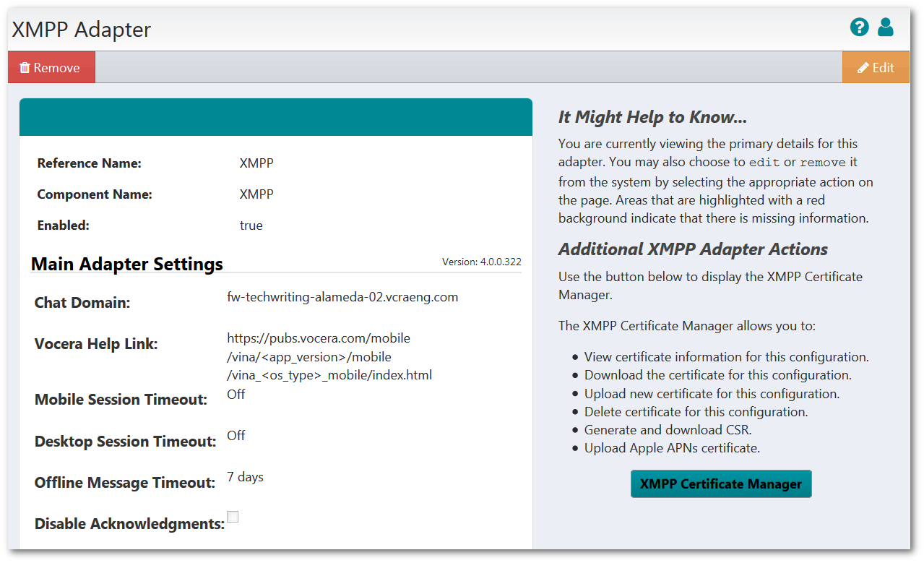Click the It Might Help to Know heading
The height and width of the screenshot is (563, 924).
click(x=652, y=117)
